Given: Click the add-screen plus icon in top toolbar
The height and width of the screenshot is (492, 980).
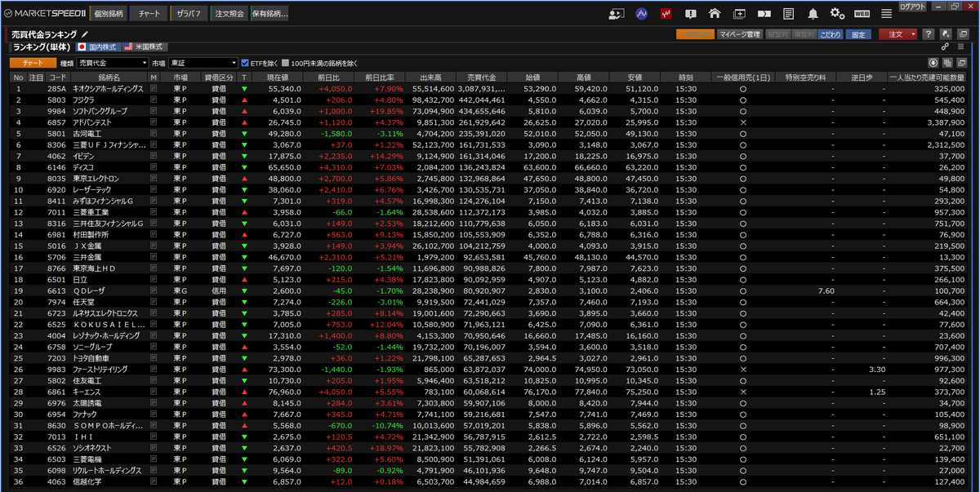Looking at the screenshot, I should click(x=739, y=14).
